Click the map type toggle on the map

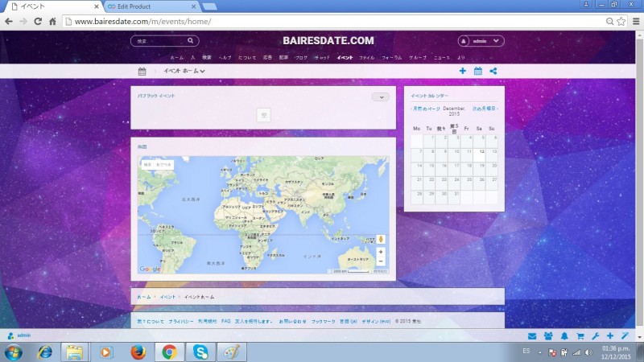[x=157, y=165]
